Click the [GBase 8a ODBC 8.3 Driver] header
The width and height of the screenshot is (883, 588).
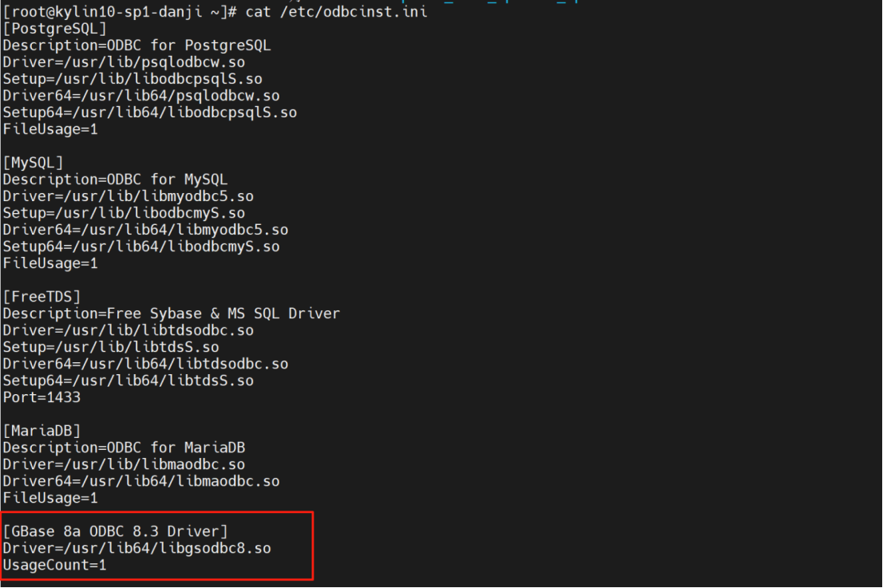pyautogui.click(x=115, y=531)
